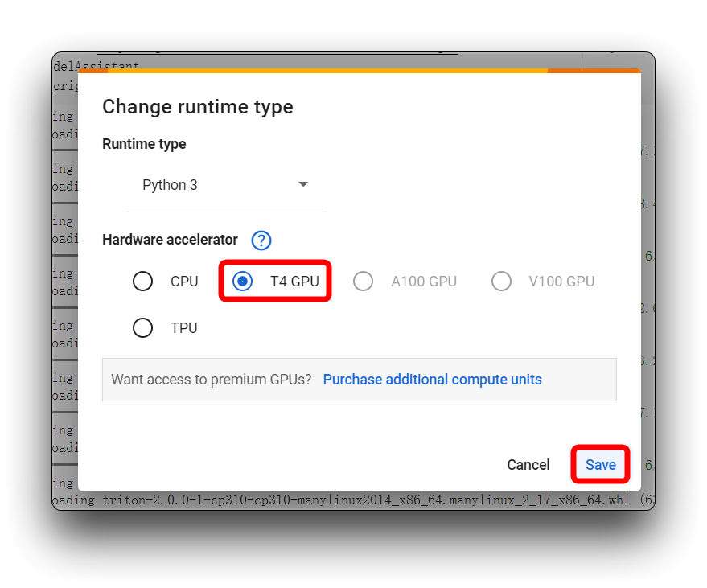This screenshot has height=588, width=707.
Task: Click the Hardware accelerator heading
Action: 170,240
